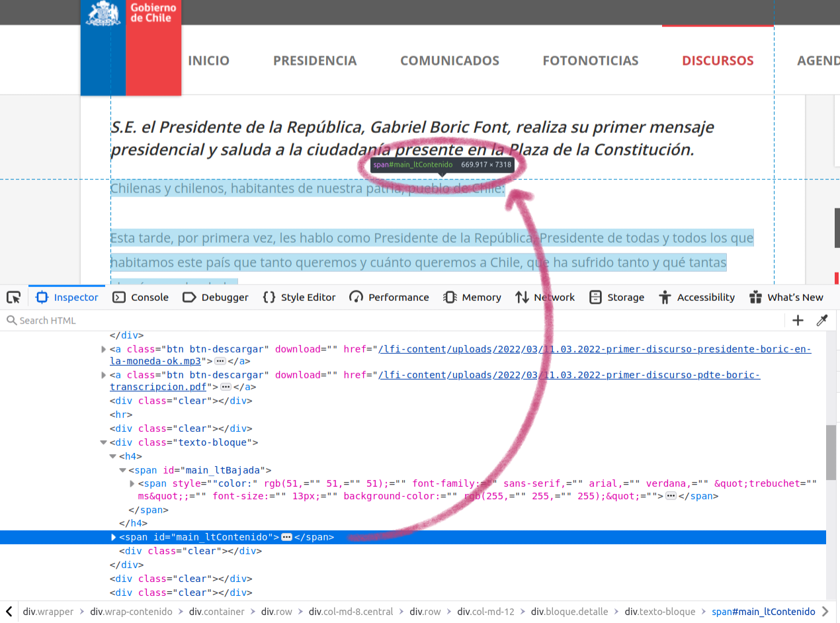
Task: Click the What's New gift icon
Action: tap(755, 297)
